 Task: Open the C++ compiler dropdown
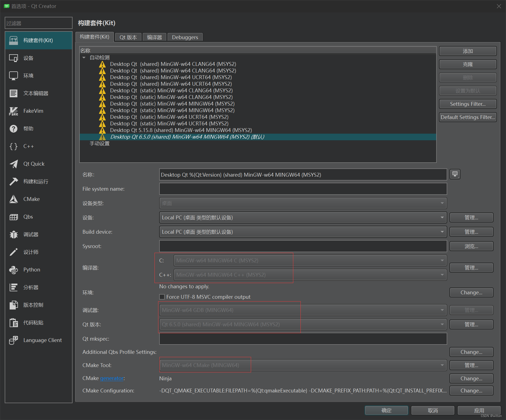coord(310,275)
